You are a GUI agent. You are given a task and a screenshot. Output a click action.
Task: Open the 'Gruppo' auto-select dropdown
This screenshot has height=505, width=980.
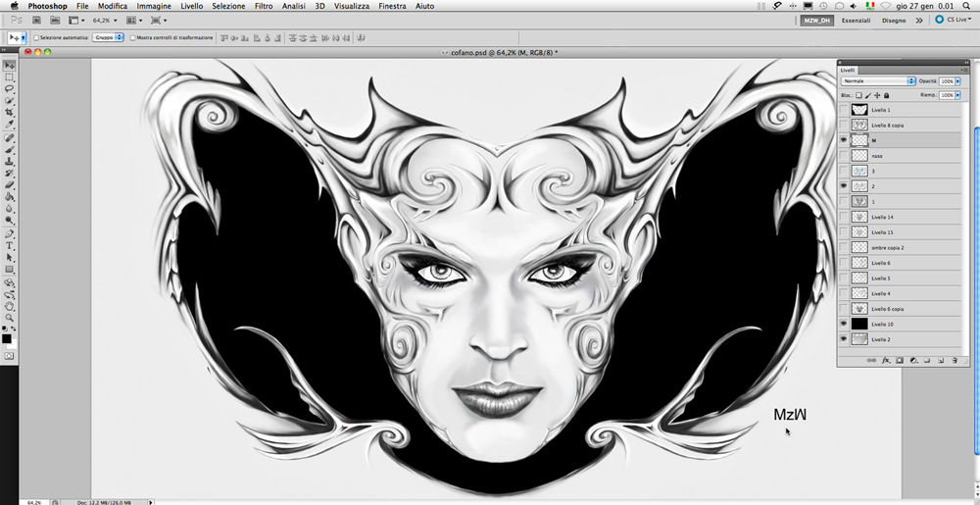tap(108, 37)
